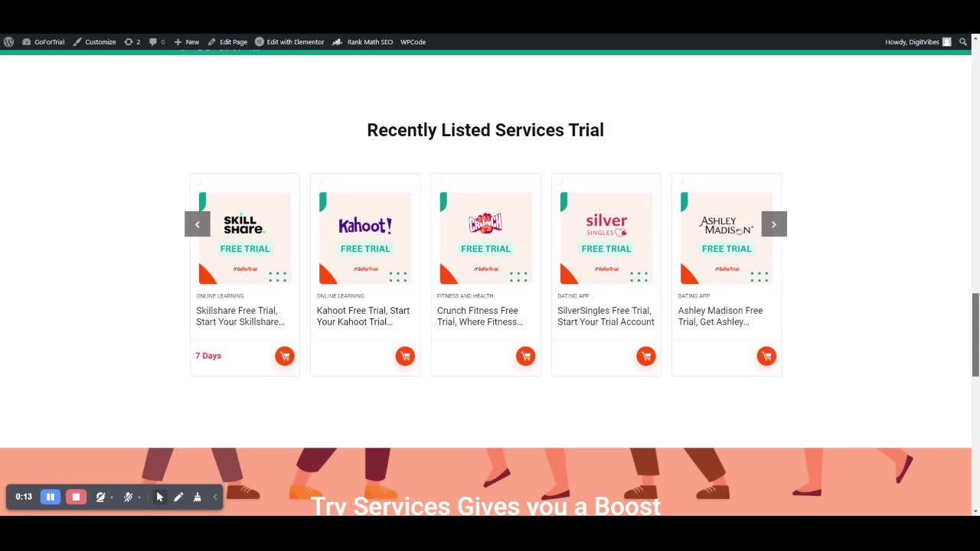Open the Crunch Fitness trial thumbnail

click(x=485, y=238)
